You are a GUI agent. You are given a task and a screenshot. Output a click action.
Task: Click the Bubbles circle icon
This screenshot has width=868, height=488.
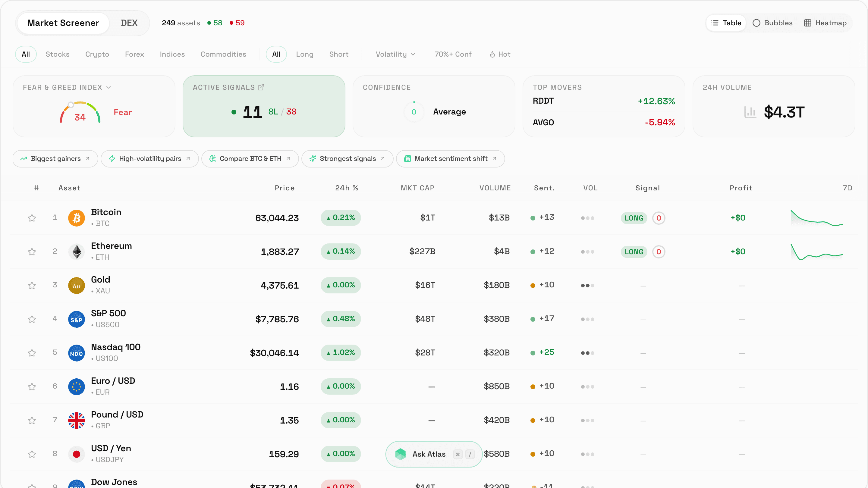(x=756, y=23)
